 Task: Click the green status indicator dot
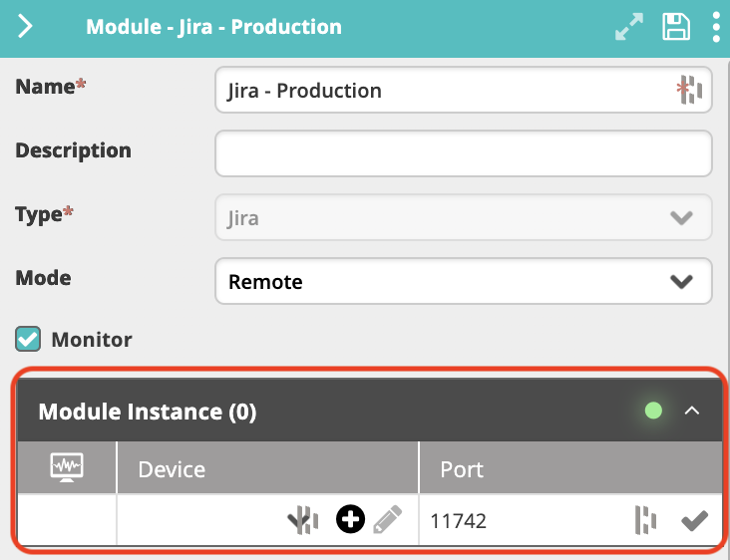(x=653, y=411)
